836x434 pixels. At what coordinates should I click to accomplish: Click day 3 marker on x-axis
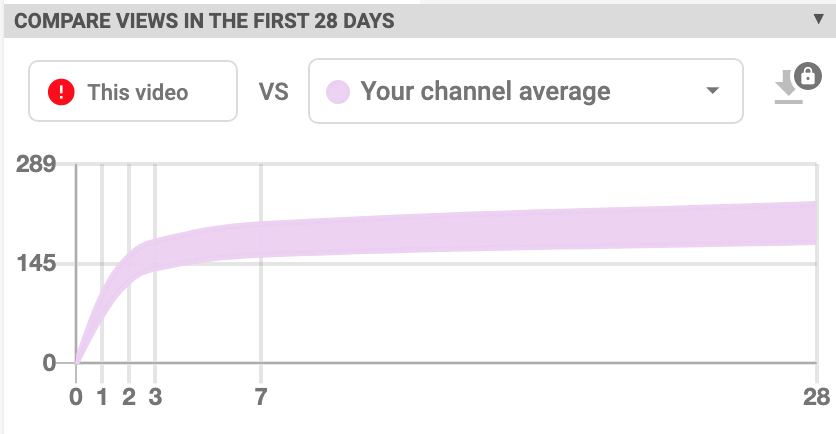click(155, 397)
